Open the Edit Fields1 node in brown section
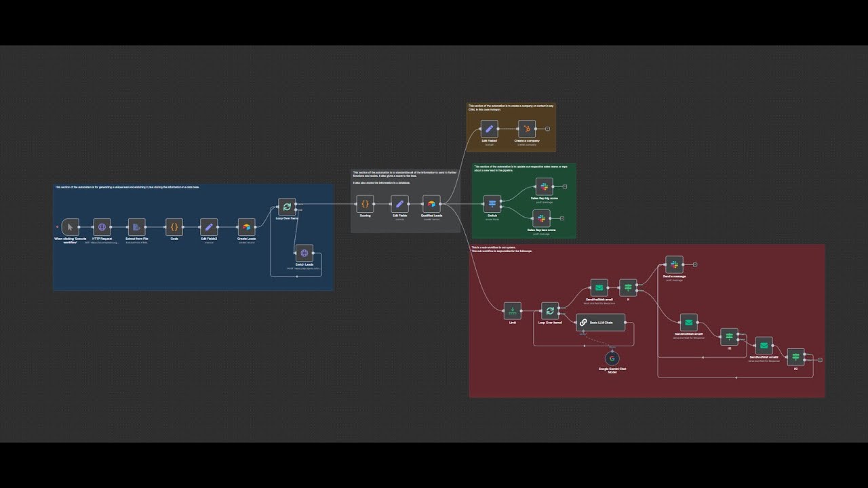 [x=490, y=129]
